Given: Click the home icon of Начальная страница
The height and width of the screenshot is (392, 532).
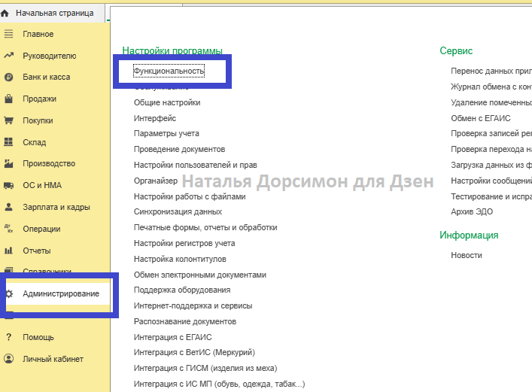Looking at the screenshot, I should coord(5,14).
